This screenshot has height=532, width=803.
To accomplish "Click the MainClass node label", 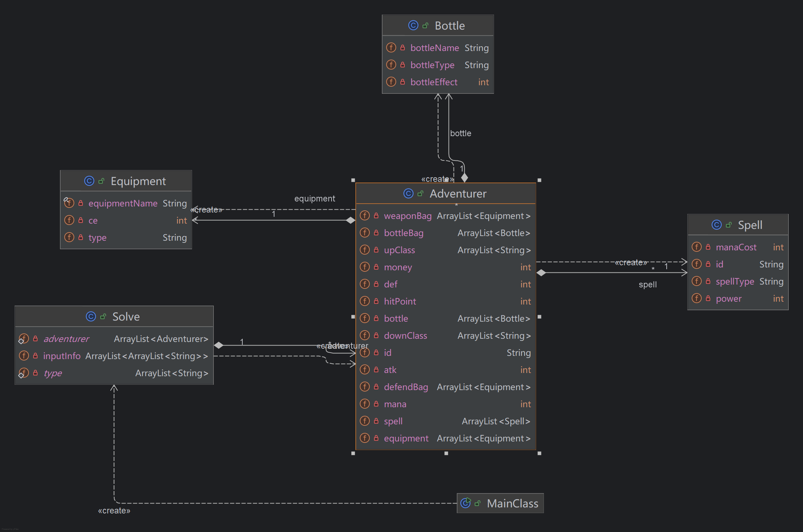I will tap(512, 503).
